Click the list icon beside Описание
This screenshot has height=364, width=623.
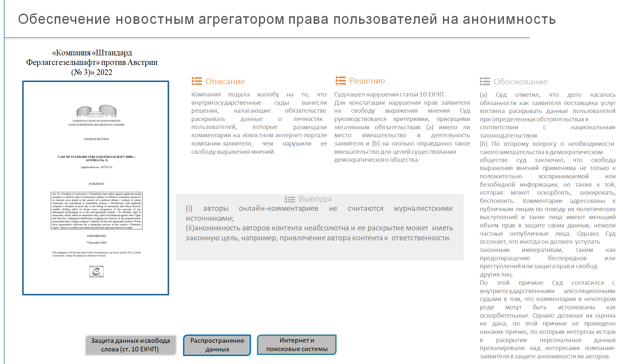197,81
